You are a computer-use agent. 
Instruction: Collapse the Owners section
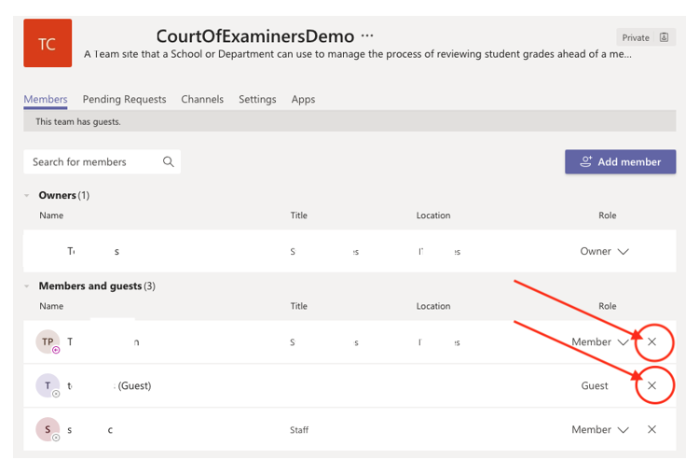point(28,196)
